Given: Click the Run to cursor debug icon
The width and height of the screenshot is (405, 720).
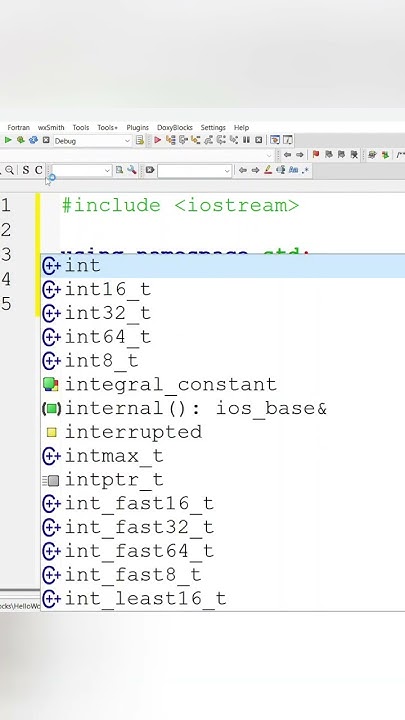Looking at the screenshot, I should point(171,140).
